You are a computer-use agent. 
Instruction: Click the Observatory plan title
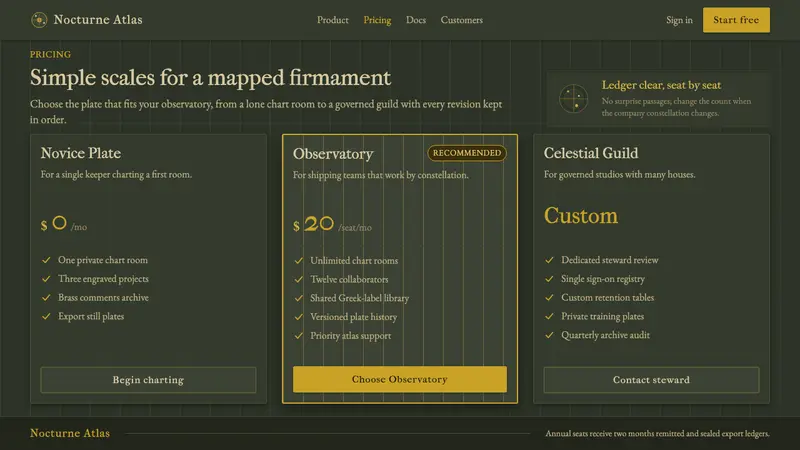[333, 154]
